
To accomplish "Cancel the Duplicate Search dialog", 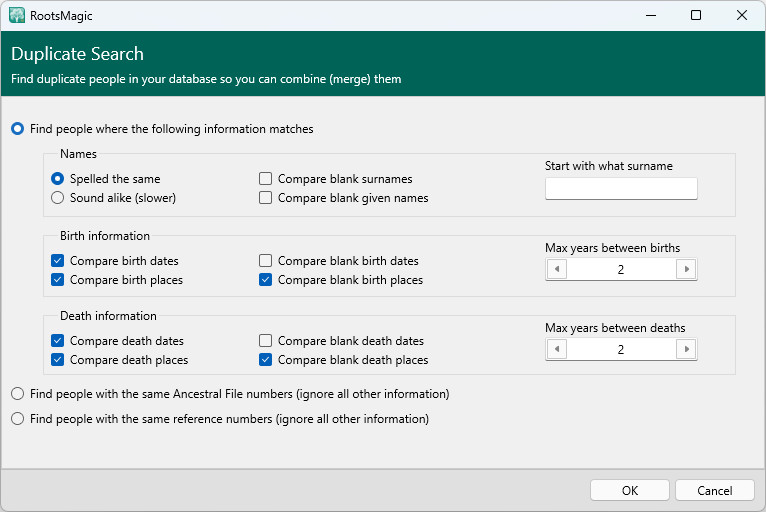I will click(x=715, y=491).
